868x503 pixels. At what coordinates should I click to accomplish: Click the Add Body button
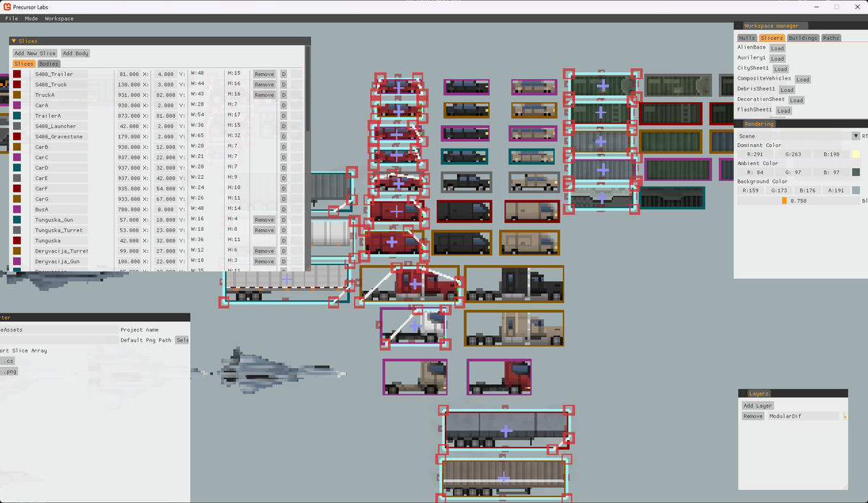click(75, 54)
